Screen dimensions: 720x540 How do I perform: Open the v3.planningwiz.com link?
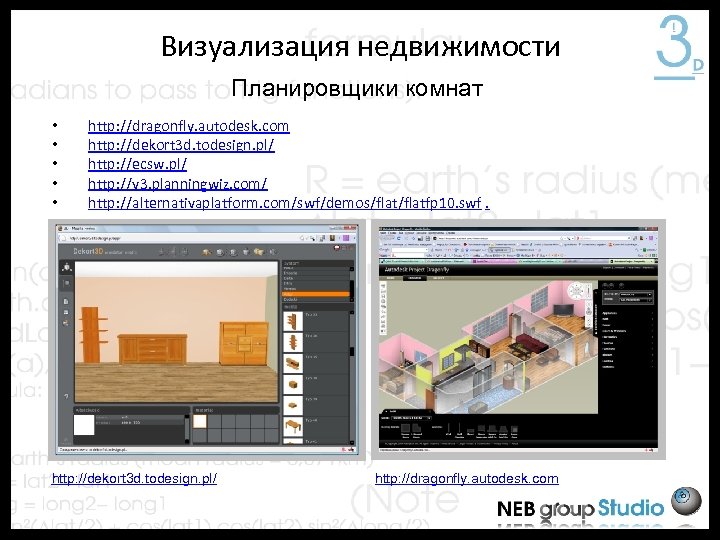coord(178,184)
